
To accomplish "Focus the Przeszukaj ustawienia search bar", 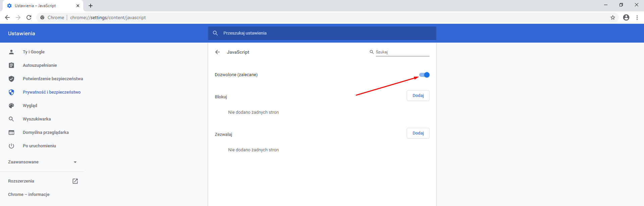I will coord(322,33).
